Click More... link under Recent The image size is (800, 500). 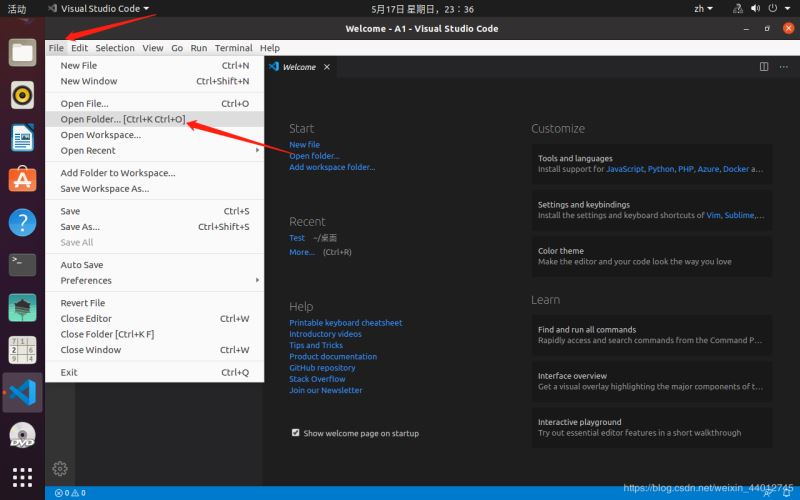(302, 252)
